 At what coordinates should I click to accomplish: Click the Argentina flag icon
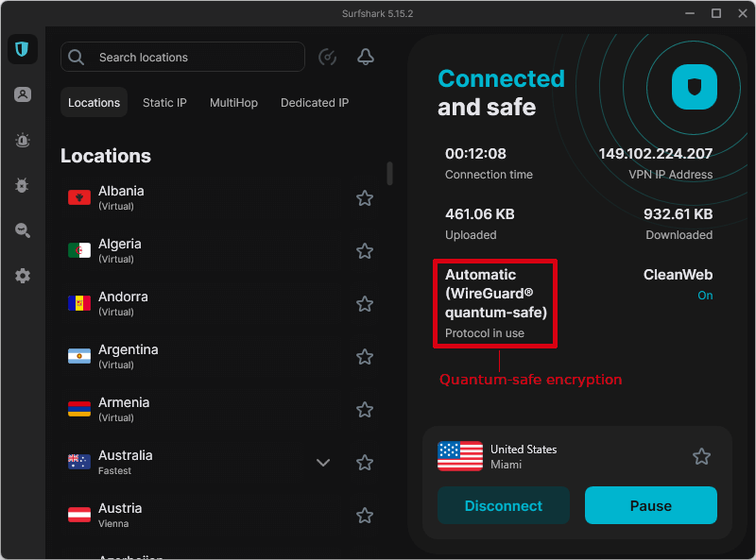(79, 356)
